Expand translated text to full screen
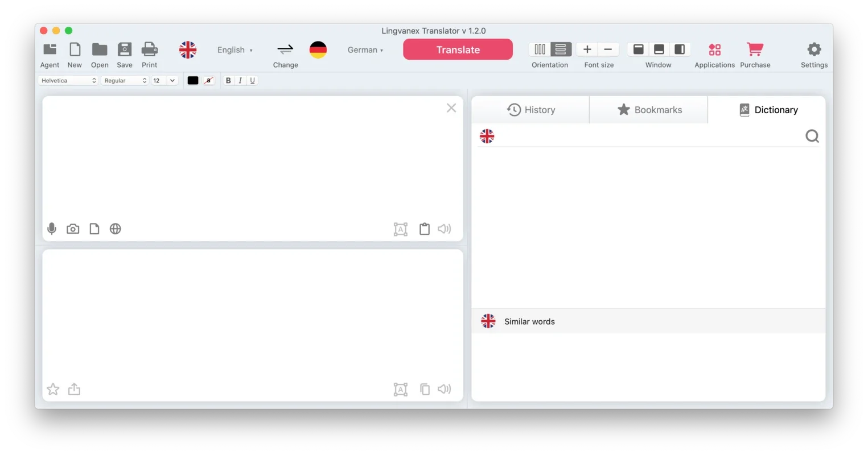This screenshot has height=455, width=868. (401, 390)
